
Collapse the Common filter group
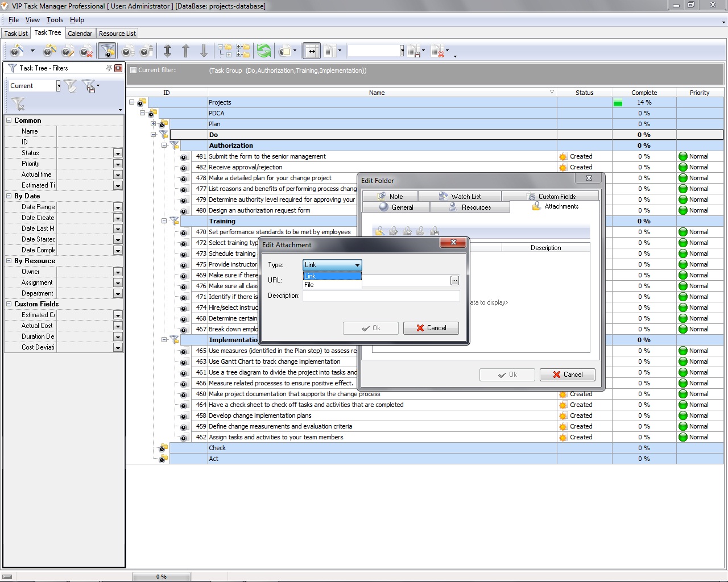tap(9, 120)
